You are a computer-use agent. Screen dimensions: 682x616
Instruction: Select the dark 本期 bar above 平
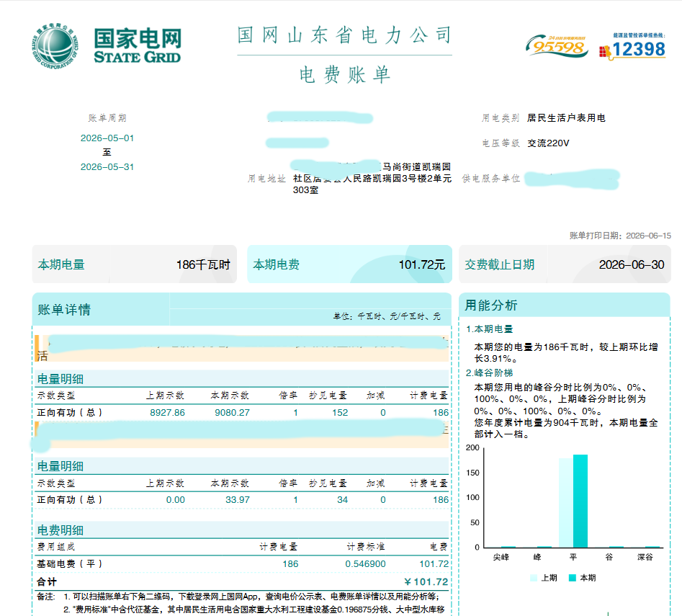pyautogui.click(x=580, y=501)
